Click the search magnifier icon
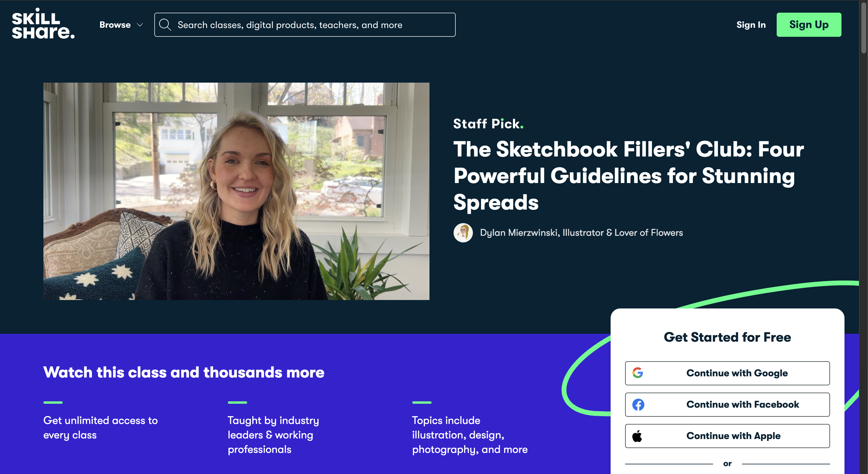Viewport: 868px width, 474px height. [165, 25]
